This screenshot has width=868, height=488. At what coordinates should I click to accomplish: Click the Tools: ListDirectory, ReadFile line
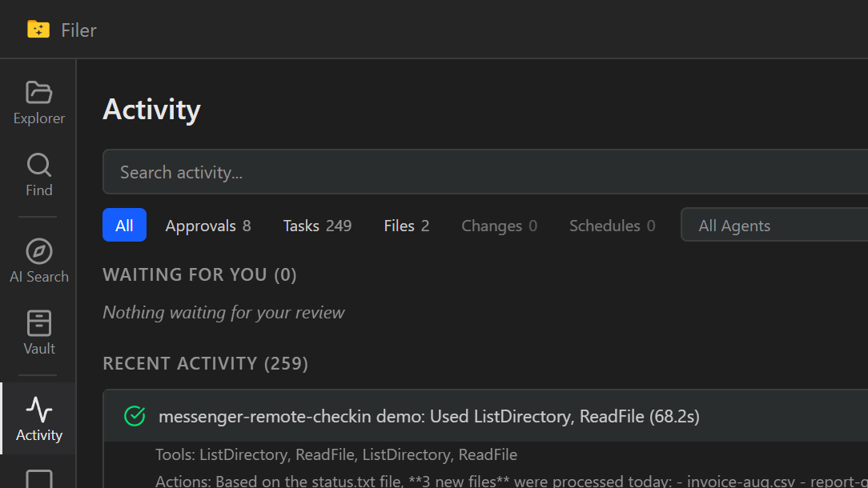coord(336,455)
